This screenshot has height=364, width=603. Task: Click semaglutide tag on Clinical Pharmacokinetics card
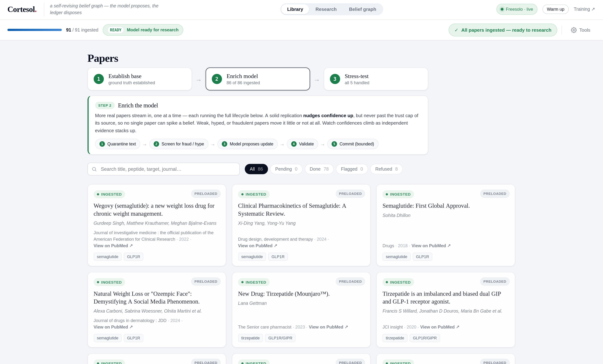point(252,257)
